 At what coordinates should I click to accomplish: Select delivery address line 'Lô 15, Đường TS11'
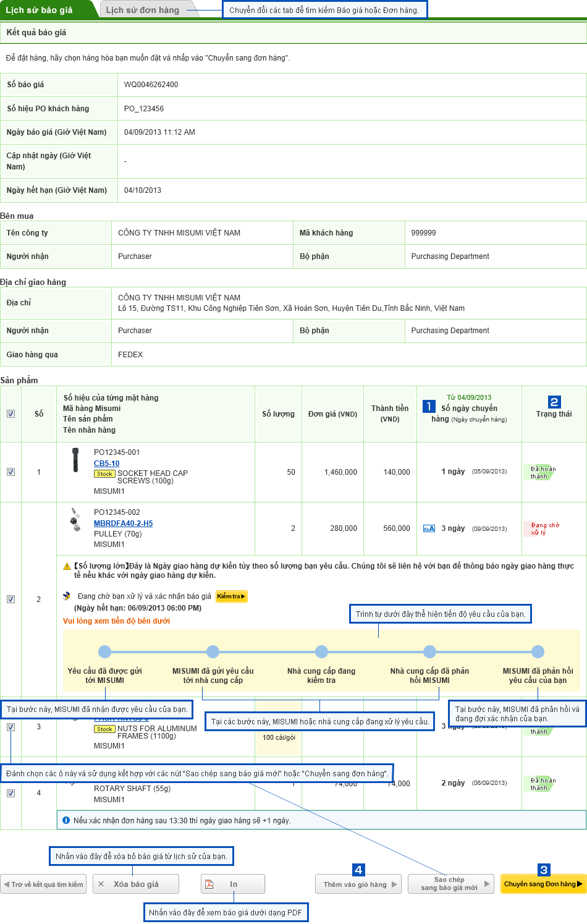(292, 308)
